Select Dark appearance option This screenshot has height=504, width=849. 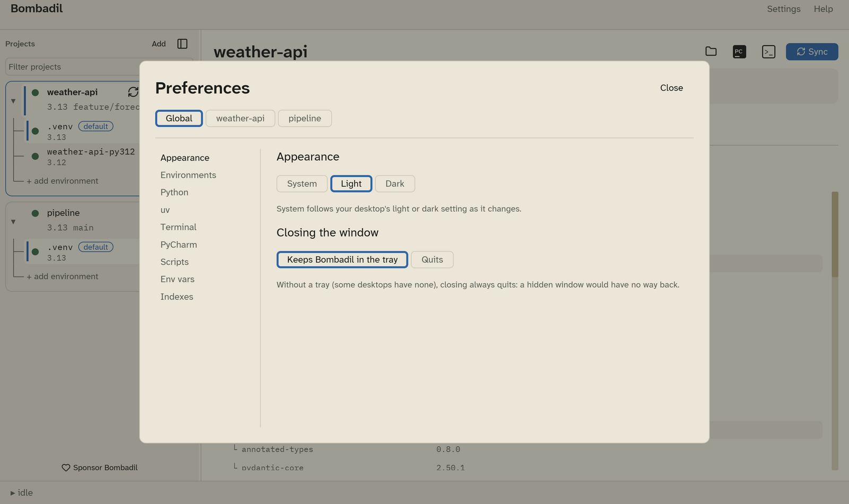click(x=395, y=184)
